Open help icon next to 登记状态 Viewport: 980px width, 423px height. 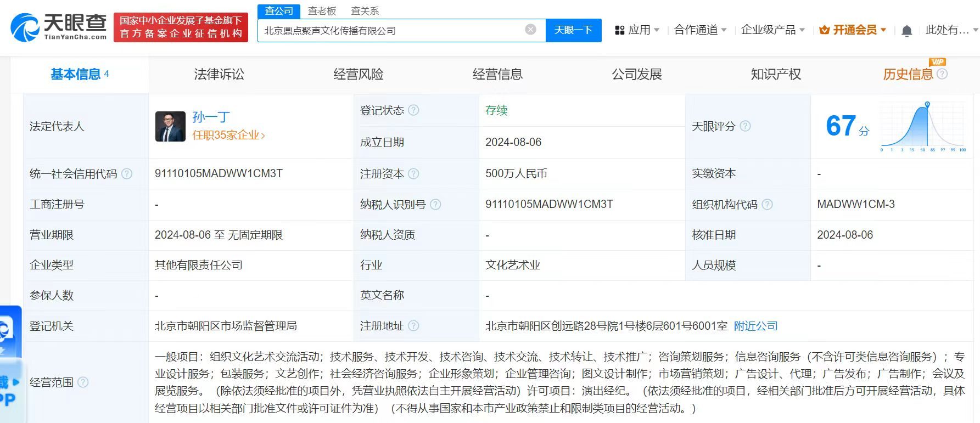(x=413, y=110)
